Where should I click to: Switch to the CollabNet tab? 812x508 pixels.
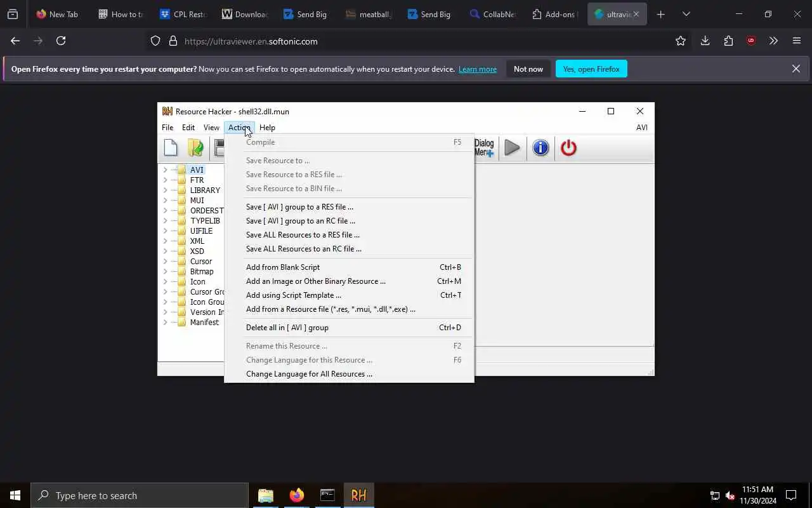pos(492,14)
